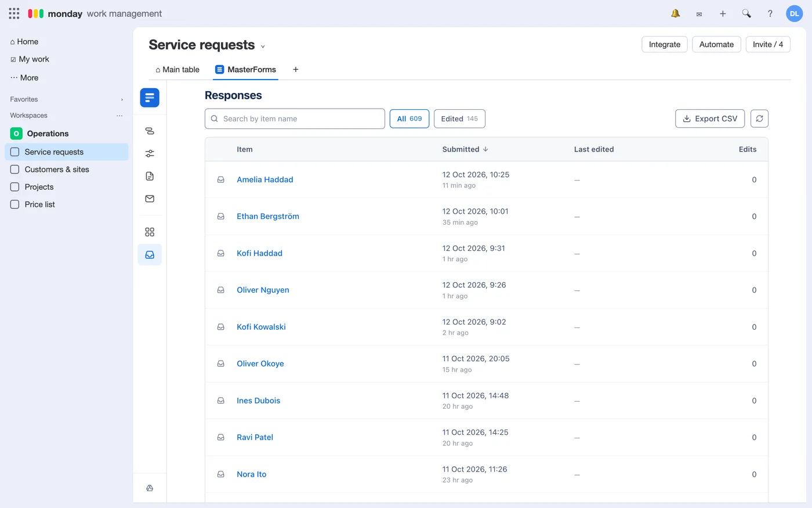This screenshot has width=812, height=508.
Task: Open the Workspaces ellipsis menu
Action: pyautogui.click(x=119, y=116)
